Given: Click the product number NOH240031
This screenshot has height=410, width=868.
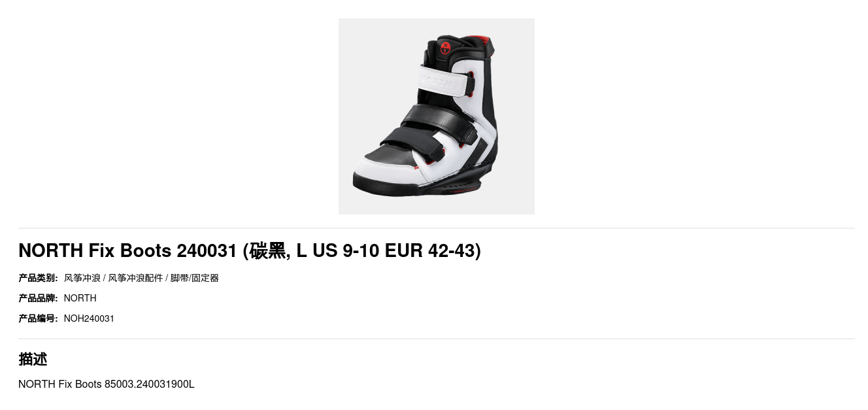Looking at the screenshot, I should tap(89, 318).
